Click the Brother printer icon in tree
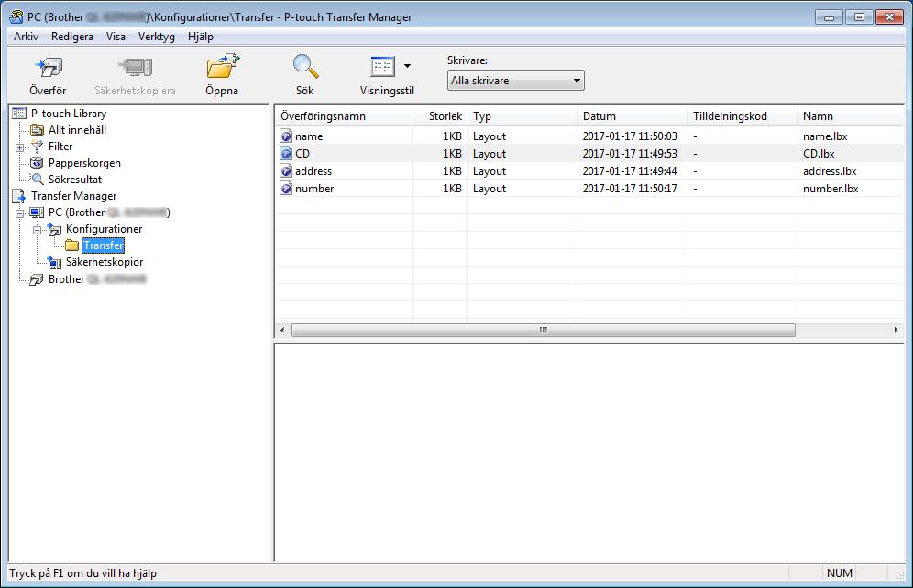The height and width of the screenshot is (588, 913). coord(37,279)
